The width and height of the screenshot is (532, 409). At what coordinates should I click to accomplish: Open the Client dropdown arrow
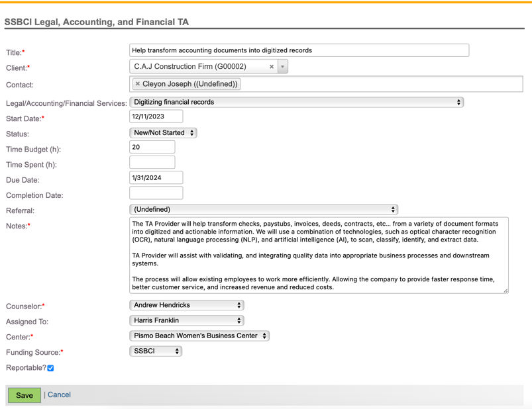point(283,67)
